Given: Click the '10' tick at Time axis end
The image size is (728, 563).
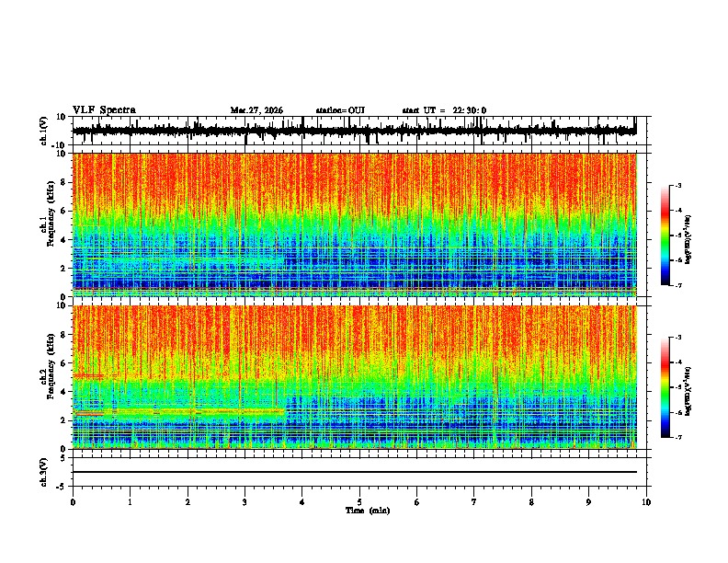Looking at the screenshot, I should point(646,502).
